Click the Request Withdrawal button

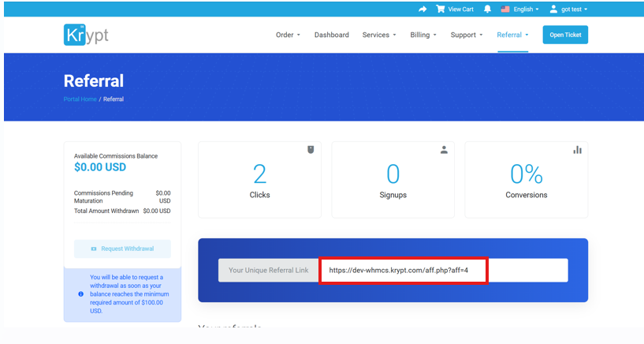point(122,249)
